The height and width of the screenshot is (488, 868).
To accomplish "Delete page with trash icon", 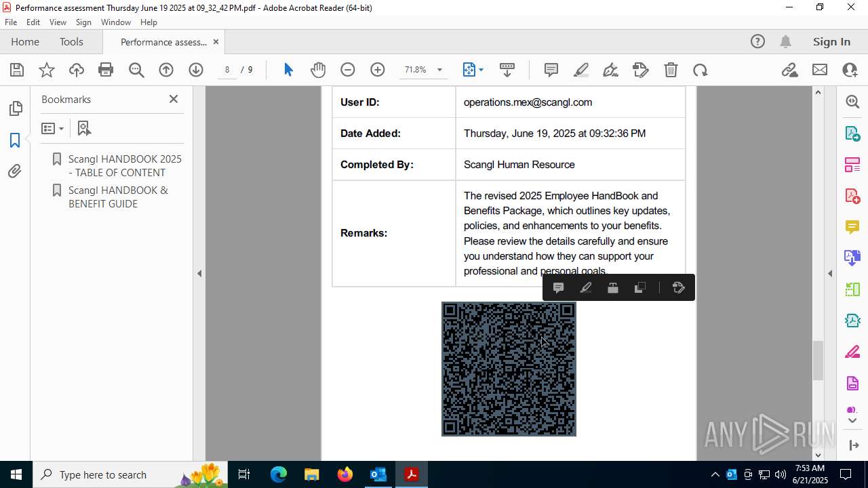I will click(x=671, y=70).
